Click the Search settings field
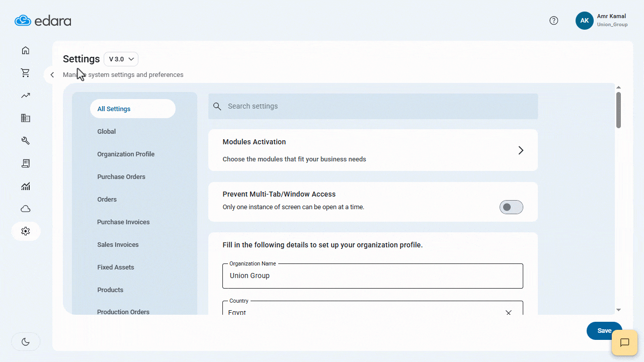This screenshot has width=644, height=362. point(373,107)
